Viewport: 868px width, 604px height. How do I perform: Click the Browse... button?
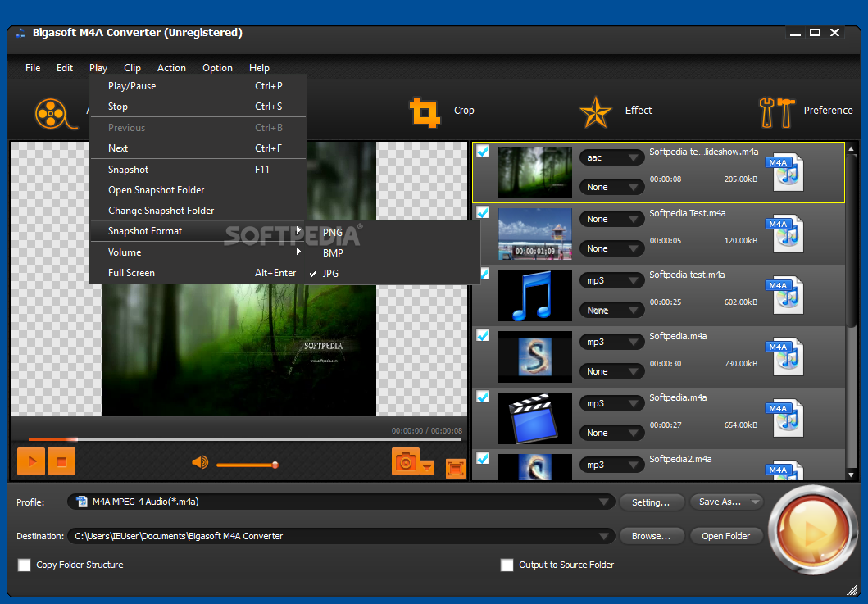651,536
